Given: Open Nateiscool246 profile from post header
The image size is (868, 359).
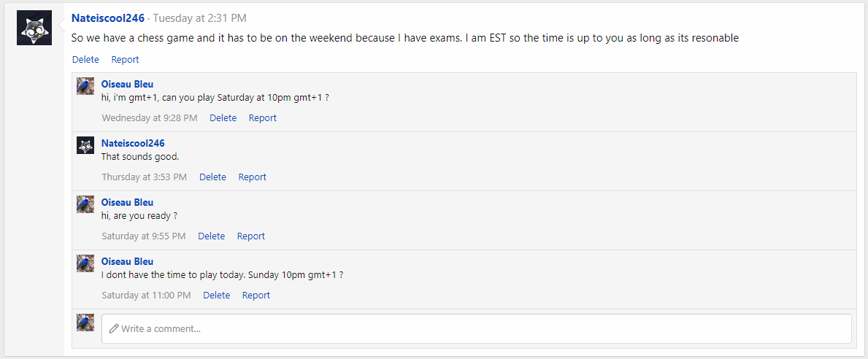Looking at the screenshot, I should click(x=108, y=18).
